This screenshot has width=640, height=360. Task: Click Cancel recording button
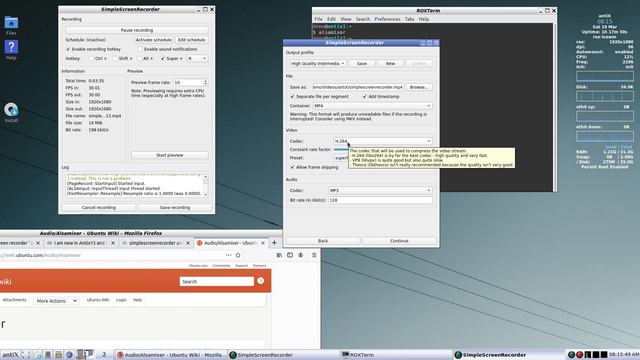[x=99, y=208]
